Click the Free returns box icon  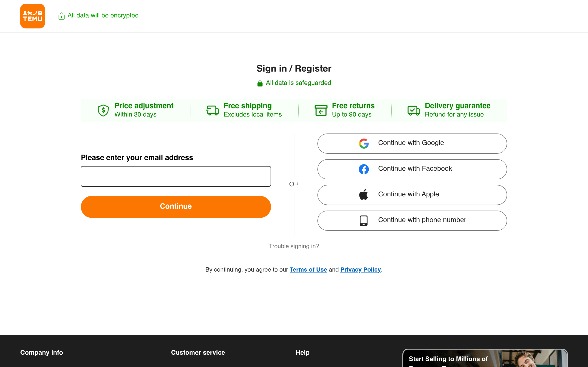pos(321,110)
